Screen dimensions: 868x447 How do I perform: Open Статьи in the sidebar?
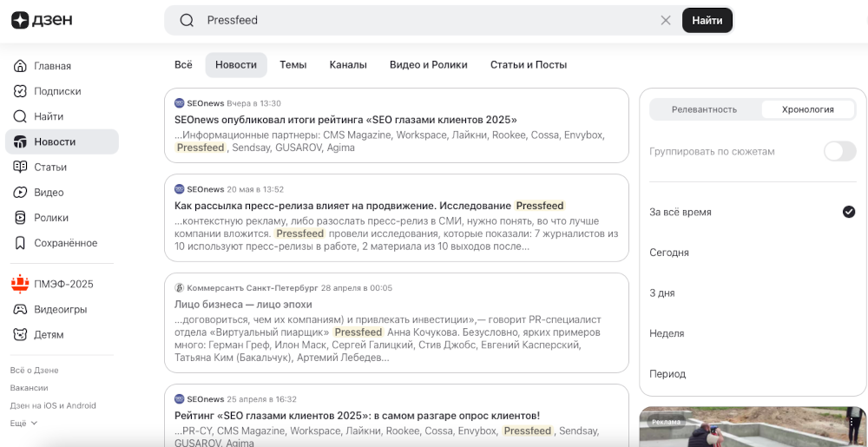click(62, 167)
